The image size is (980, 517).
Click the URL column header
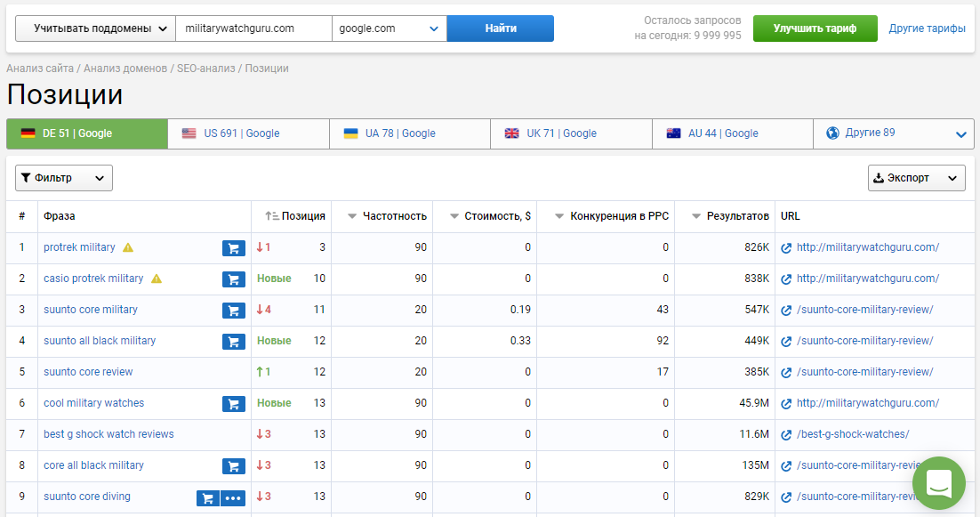790,215
